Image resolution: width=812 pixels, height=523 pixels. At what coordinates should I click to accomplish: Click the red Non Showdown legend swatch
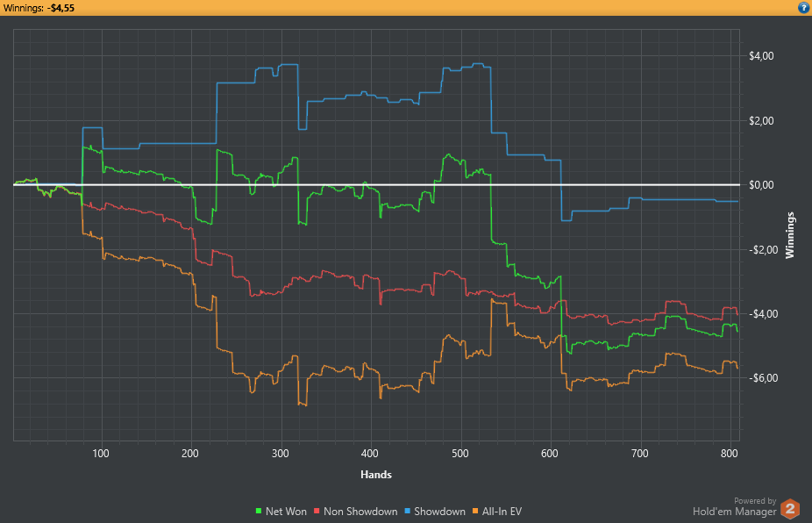(x=317, y=512)
